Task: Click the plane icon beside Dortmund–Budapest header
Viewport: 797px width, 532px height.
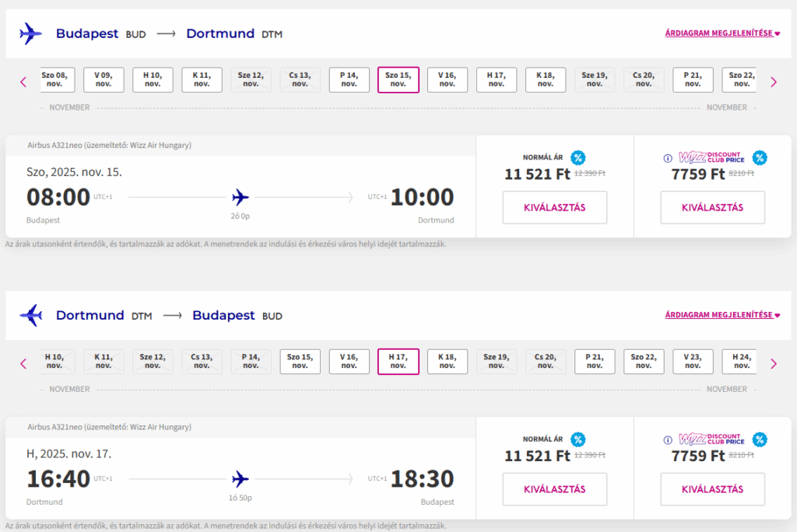Action: click(30, 316)
